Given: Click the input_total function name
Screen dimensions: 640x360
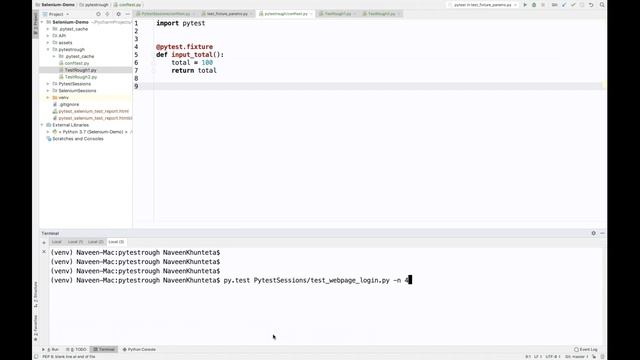Looking at the screenshot, I should coord(192,55).
